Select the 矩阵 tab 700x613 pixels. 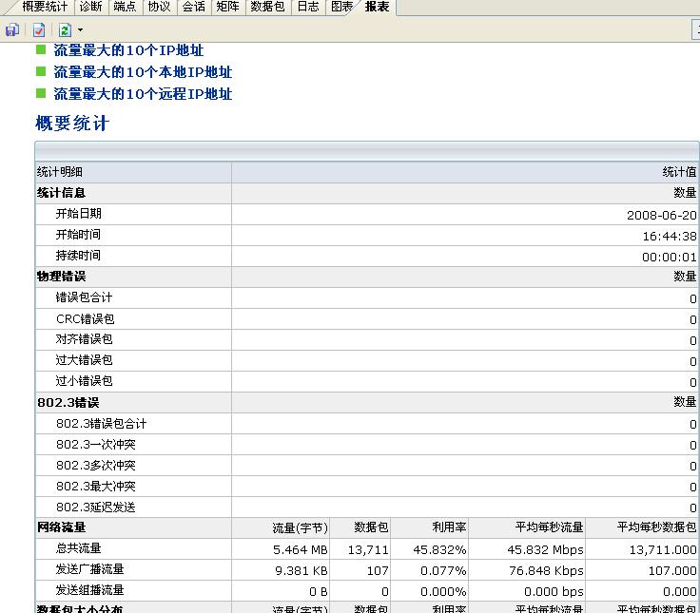pos(227,7)
